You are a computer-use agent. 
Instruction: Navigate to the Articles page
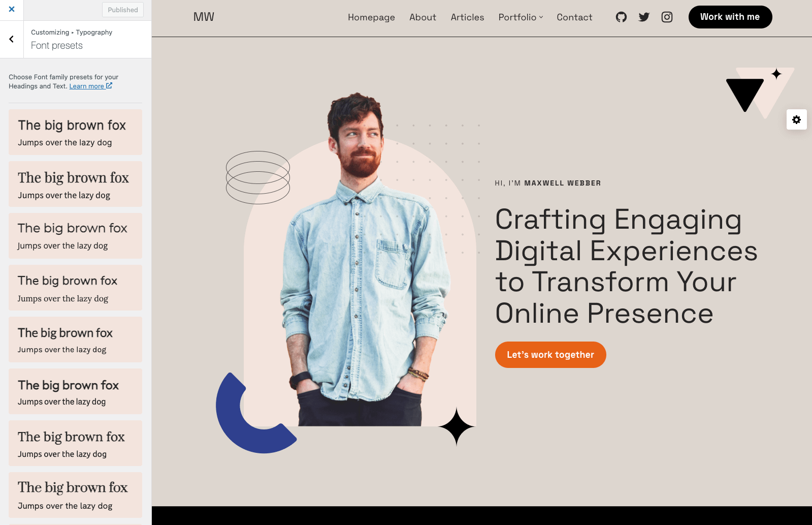click(x=467, y=17)
